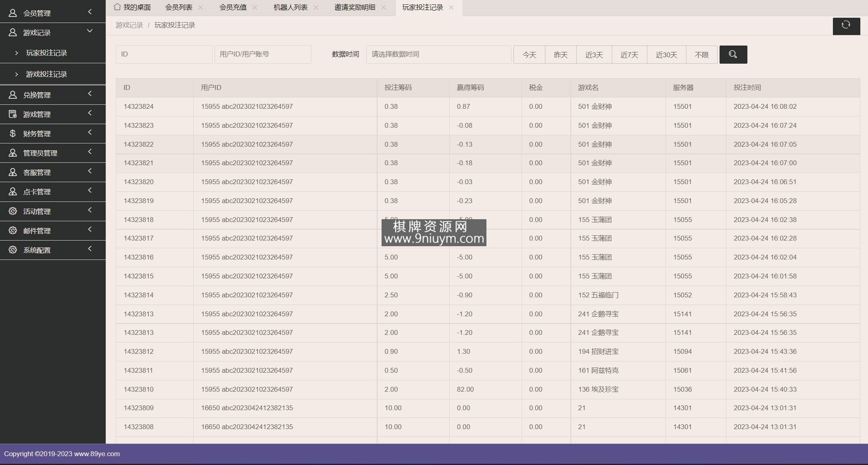Click the dollar icon for 财务管理
868x465 pixels.
[x=13, y=133]
